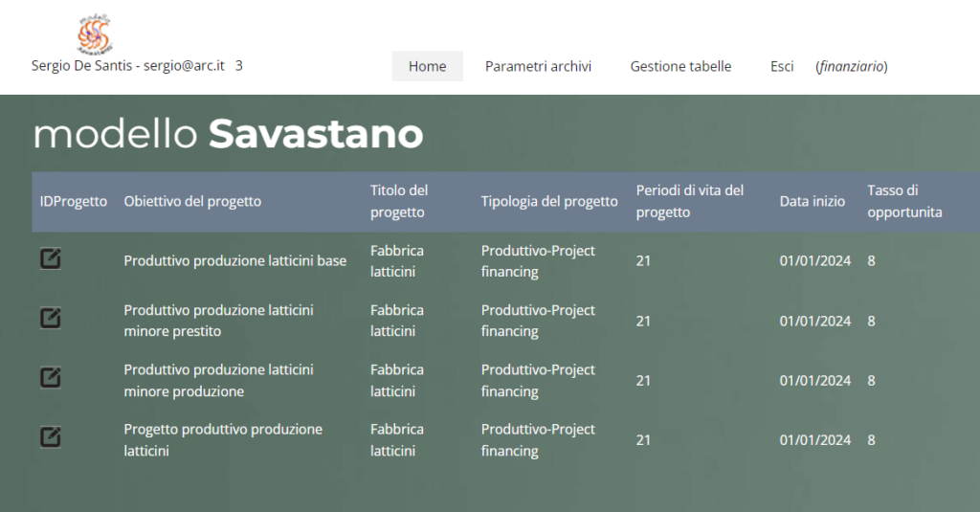Select the IDProgetto column header
This screenshot has height=512, width=980.
[x=74, y=201]
